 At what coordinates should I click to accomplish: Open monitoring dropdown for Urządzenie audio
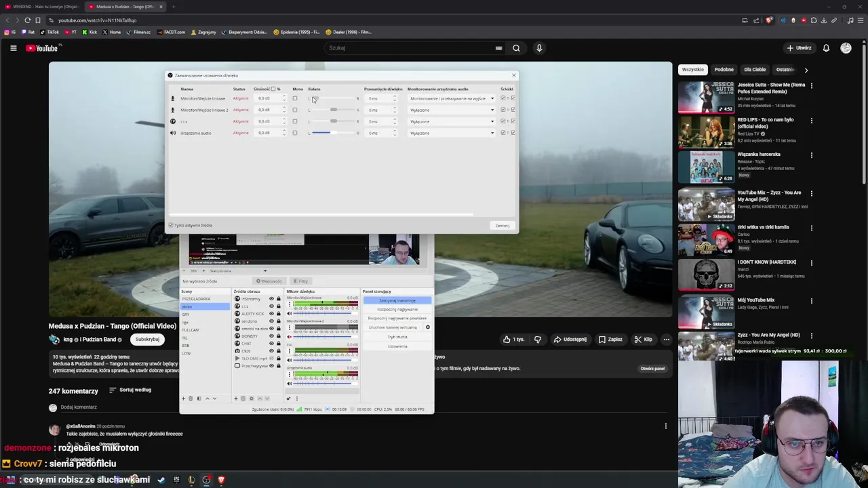pos(452,133)
